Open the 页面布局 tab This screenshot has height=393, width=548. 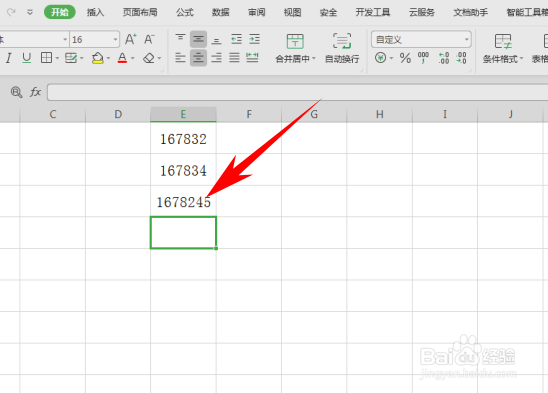[140, 13]
